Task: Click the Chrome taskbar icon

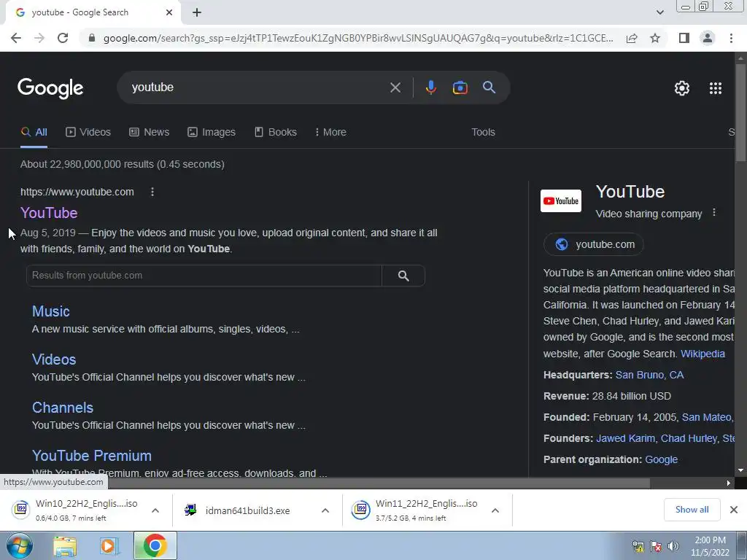Action: (155, 545)
